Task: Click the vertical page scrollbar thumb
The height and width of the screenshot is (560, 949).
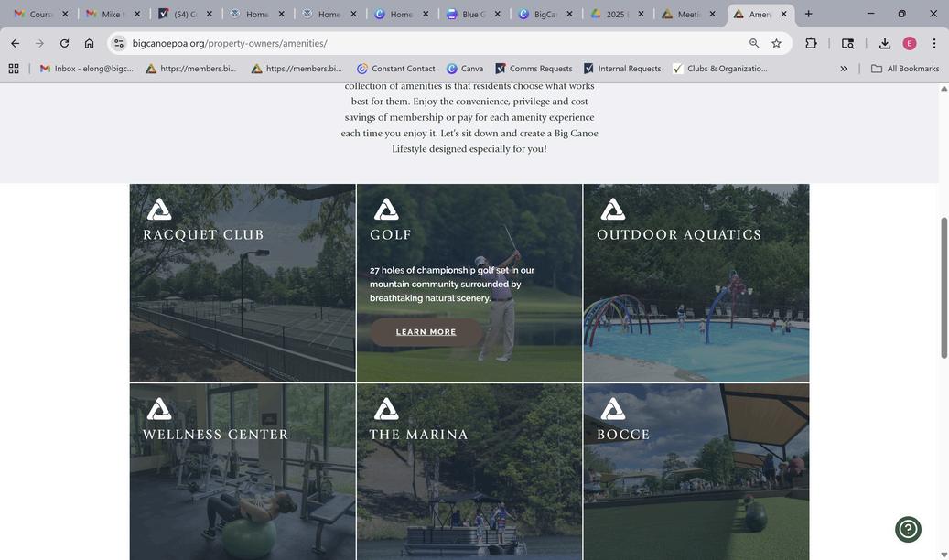Action: click(944, 287)
